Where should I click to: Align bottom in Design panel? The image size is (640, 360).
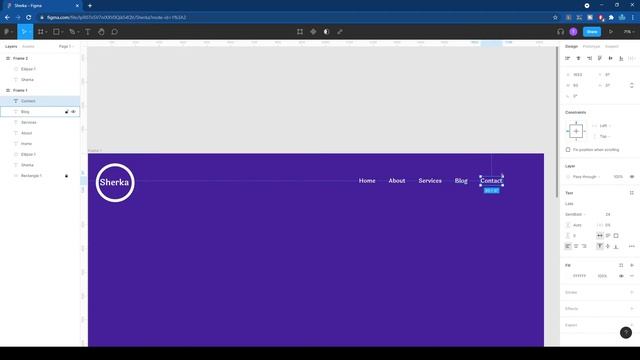621,58
